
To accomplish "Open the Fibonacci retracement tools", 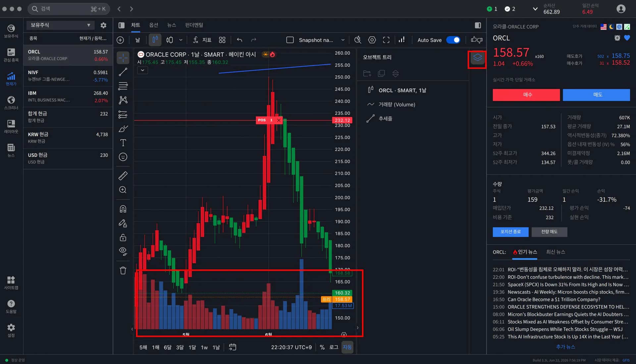I will click(x=123, y=86).
